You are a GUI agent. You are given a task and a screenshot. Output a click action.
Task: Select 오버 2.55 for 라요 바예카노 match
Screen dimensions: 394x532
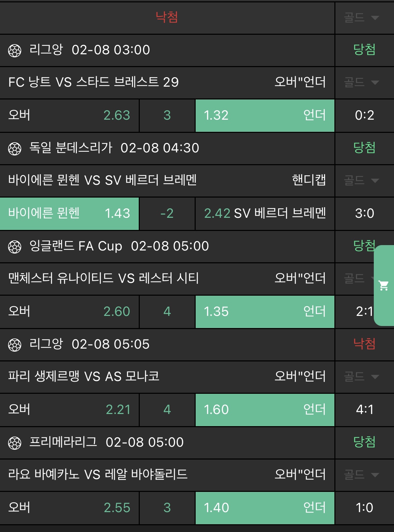tap(69, 508)
